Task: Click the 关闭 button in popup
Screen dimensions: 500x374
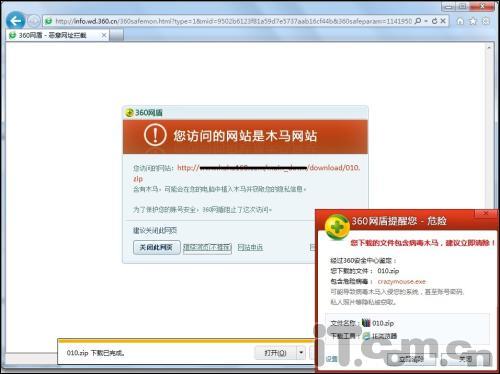Action: coord(465,359)
